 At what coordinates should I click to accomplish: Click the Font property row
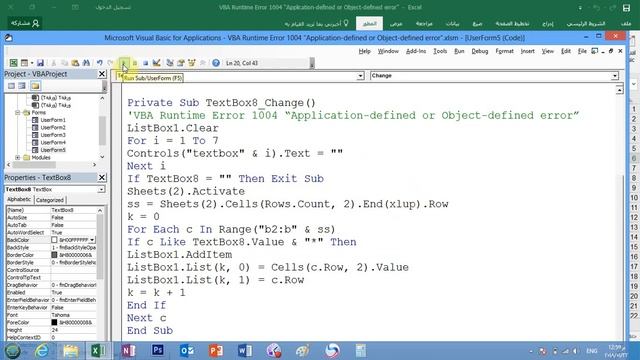[51, 315]
